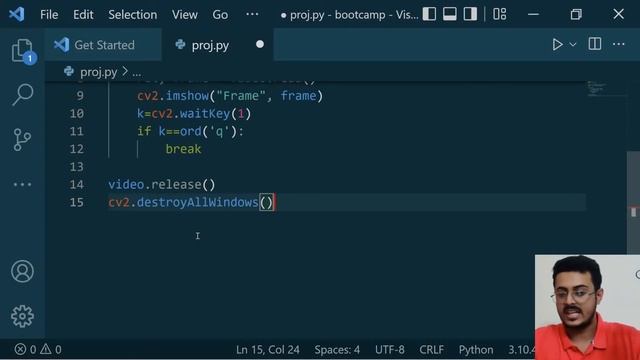Screen dimensions: 640x360
Task: Click proj.py in the breadcrumb
Action: point(98,72)
